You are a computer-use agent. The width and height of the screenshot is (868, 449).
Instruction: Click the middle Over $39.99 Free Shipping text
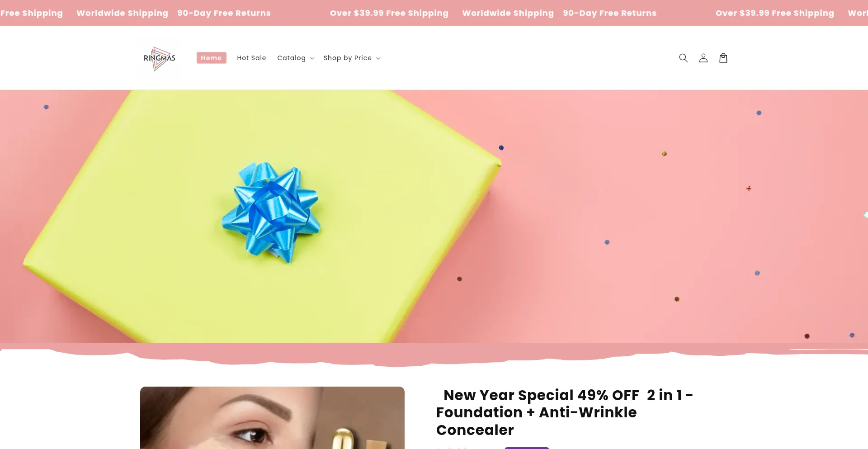coord(389,13)
